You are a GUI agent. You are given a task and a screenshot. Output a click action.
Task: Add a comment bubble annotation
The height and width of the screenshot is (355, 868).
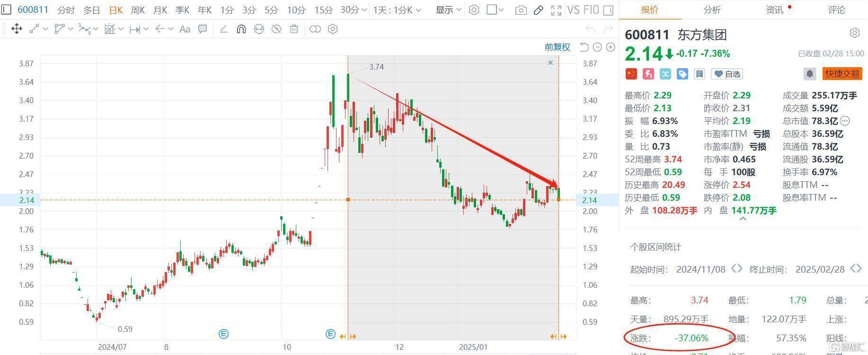[203, 29]
